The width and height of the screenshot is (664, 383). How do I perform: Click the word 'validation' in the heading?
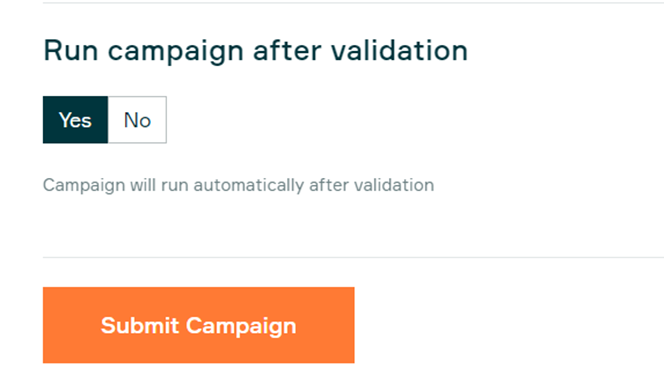(399, 50)
